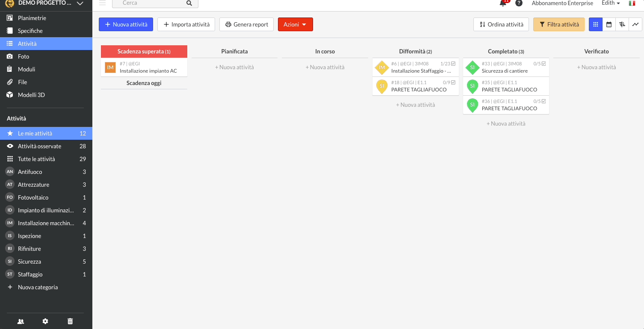Image resolution: width=644 pixels, height=329 pixels.
Task: Click the Italian flag language icon
Action: pos(632,3)
